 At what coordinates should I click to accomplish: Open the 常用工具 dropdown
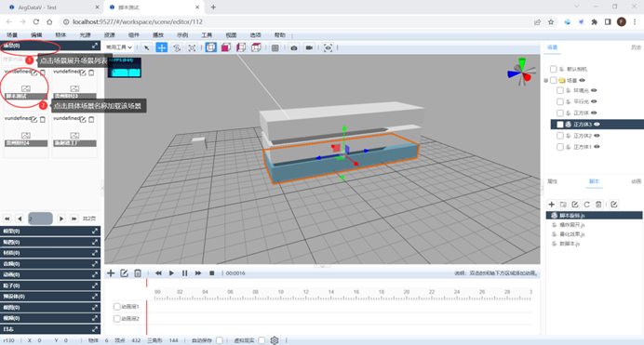(119, 47)
